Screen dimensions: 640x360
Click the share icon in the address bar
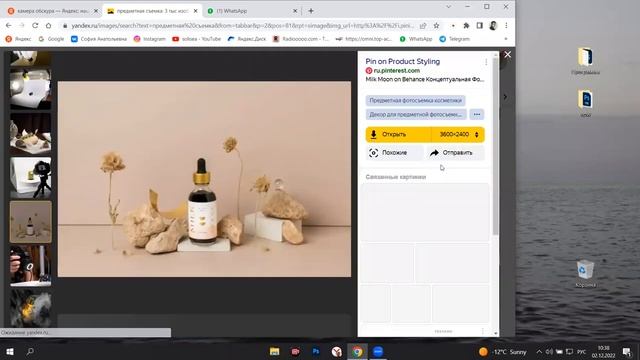click(423, 26)
